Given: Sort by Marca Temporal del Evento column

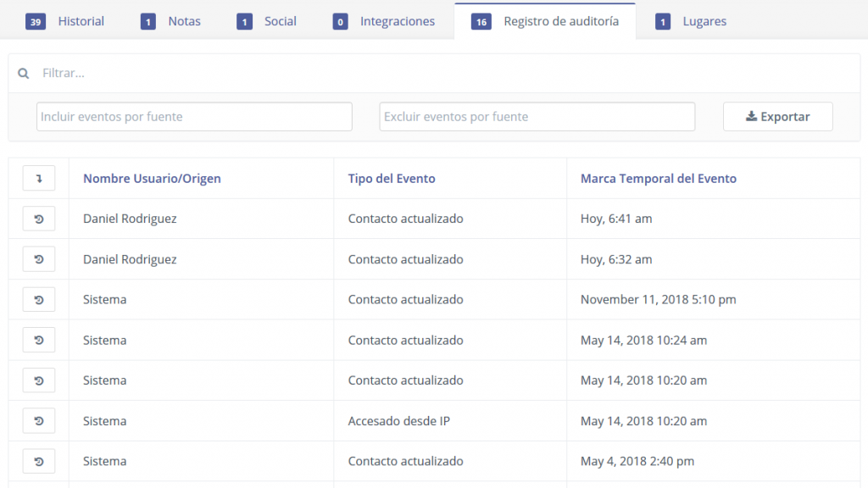Looking at the screenshot, I should [658, 179].
